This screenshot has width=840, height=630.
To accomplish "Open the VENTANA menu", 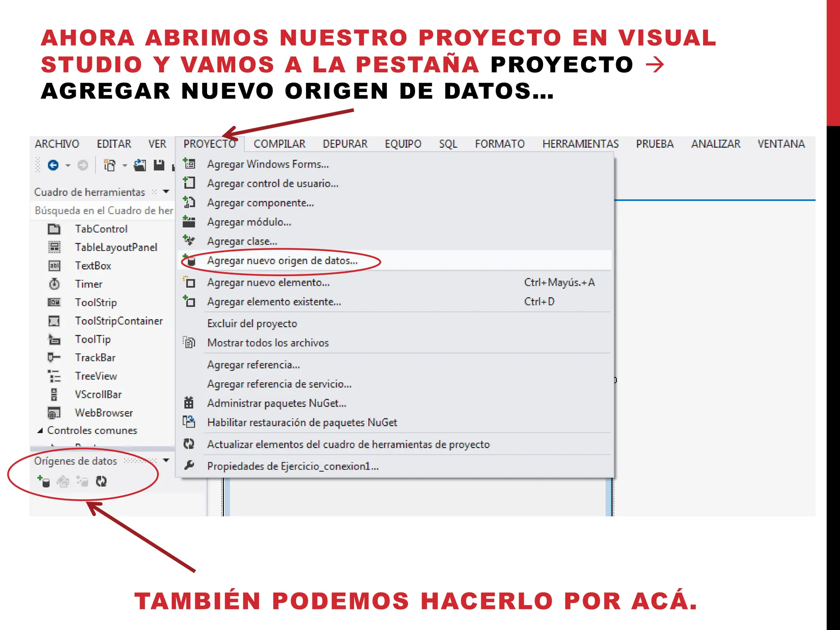I will click(x=781, y=144).
